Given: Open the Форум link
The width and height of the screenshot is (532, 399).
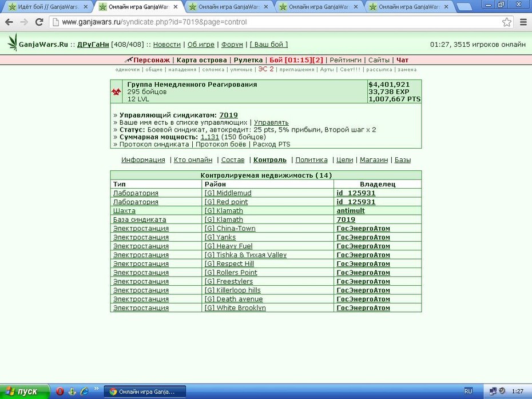Looking at the screenshot, I should pyautogui.click(x=232, y=45).
